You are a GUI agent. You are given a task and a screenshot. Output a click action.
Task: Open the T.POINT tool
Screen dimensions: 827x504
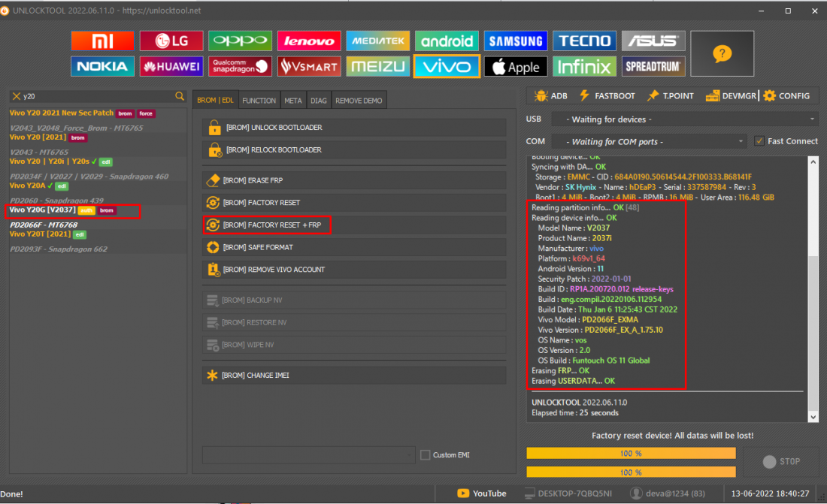(x=671, y=95)
